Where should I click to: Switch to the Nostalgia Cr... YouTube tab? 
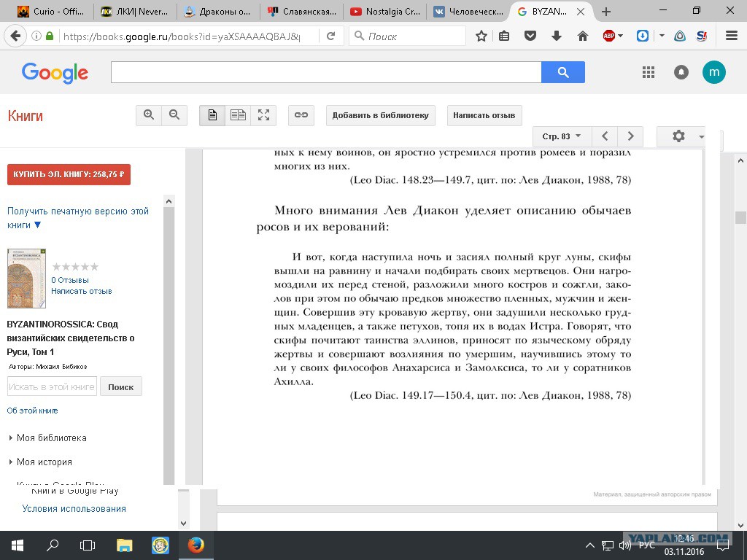[384, 12]
